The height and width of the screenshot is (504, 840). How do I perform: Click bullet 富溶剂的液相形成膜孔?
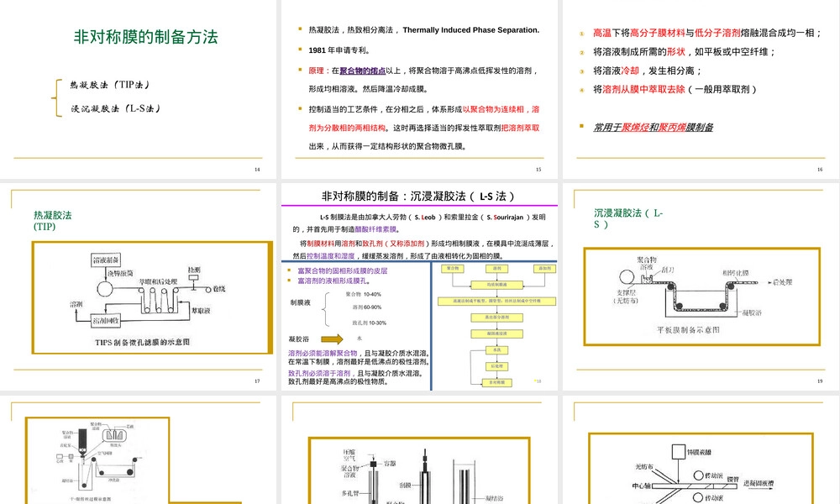click(x=333, y=281)
